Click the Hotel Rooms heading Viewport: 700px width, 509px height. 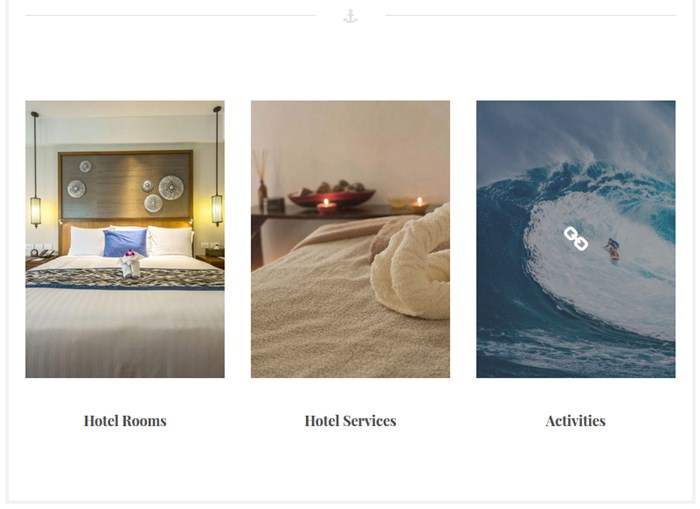click(x=125, y=421)
